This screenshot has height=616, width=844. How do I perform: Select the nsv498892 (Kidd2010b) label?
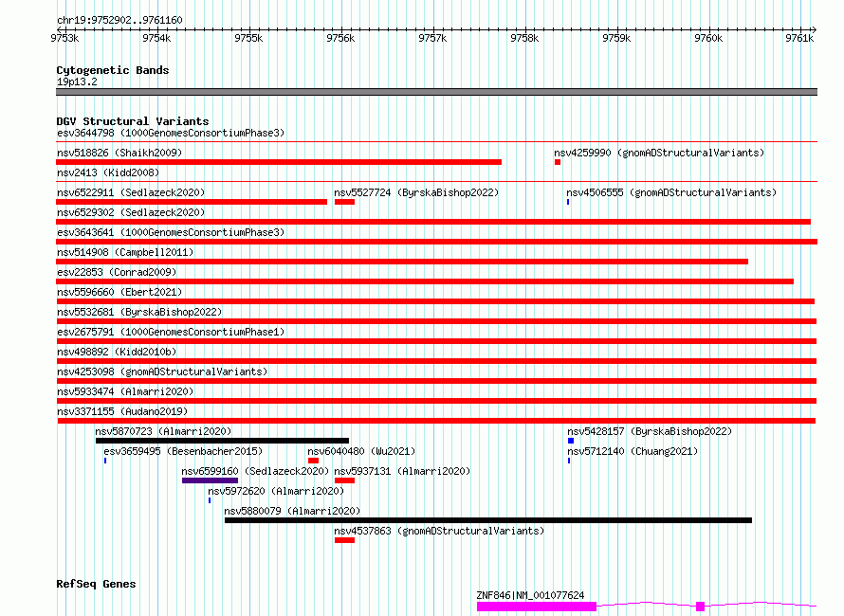[x=117, y=352]
